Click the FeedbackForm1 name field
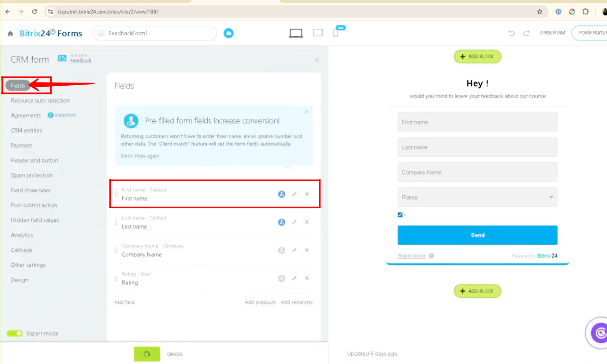This screenshot has width=607, height=364. pyautogui.click(x=155, y=33)
